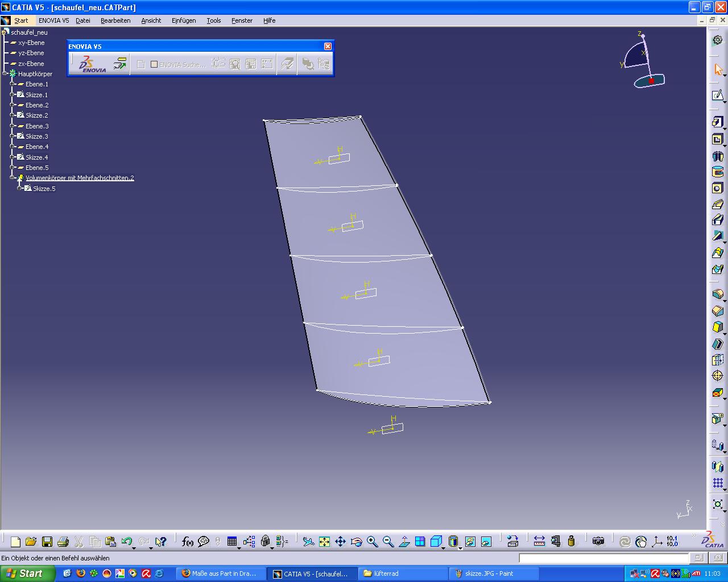Open a file via folder icon
Viewport: 728px width, 582px height.
coord(31,542)
